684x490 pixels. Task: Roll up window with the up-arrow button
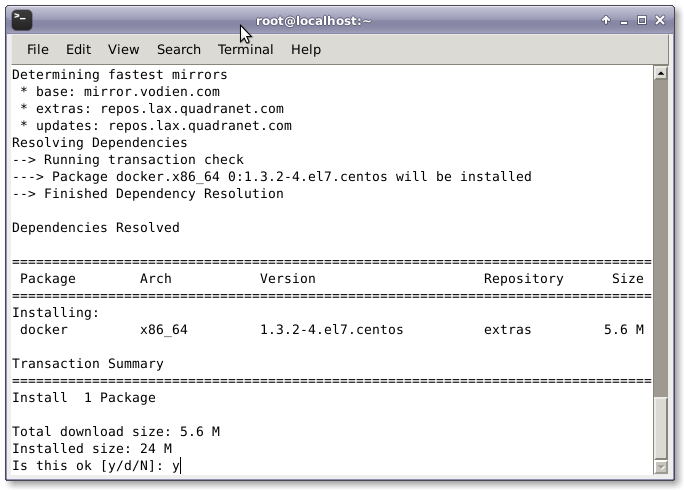(606, 20)
